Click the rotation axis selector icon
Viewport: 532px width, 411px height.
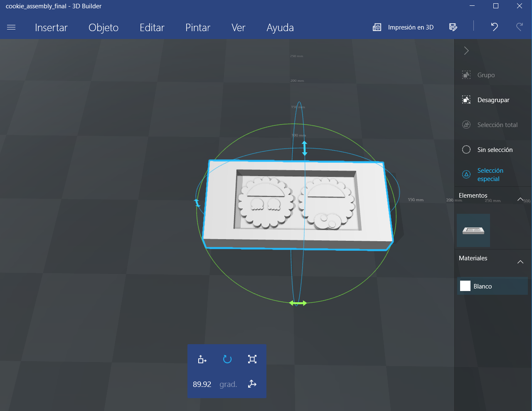(x=252, y=384)
